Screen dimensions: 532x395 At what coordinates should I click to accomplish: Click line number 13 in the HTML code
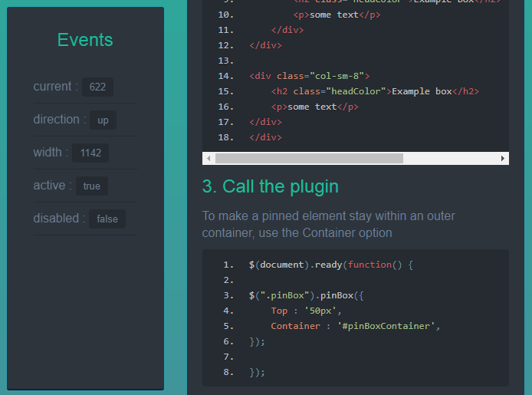pos(225,61)
